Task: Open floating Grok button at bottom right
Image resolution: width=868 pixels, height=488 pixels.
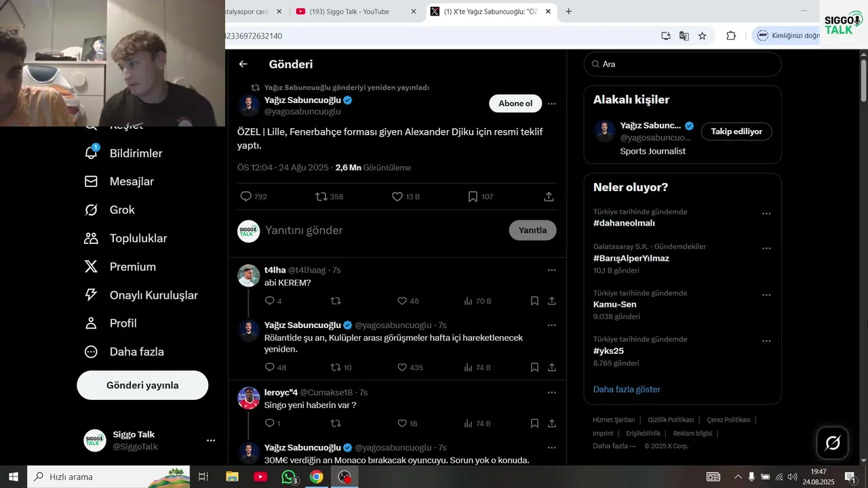Action: click(x=833, y=444)
